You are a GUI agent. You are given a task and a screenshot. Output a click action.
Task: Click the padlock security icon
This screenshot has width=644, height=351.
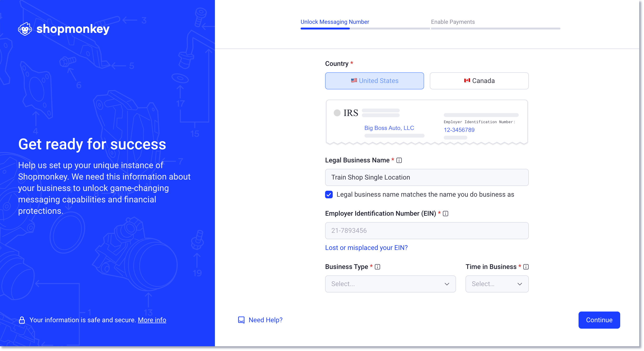click(22, 320)
